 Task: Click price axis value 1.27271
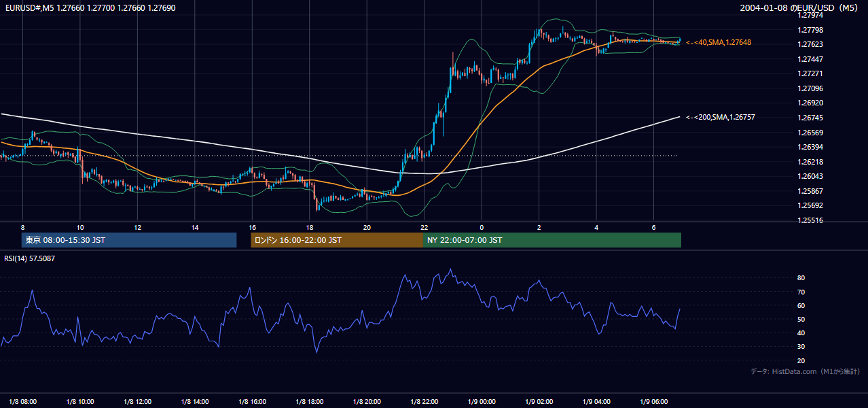[810, 73]
